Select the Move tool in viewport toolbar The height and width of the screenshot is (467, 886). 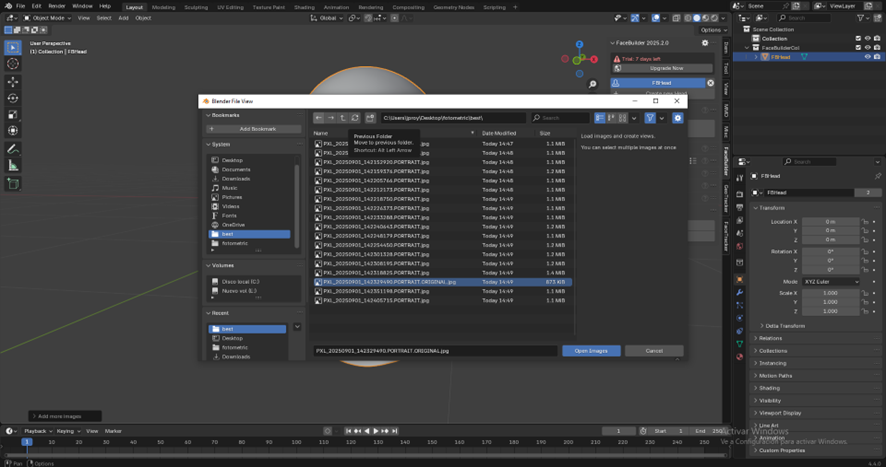click(13, 82)
